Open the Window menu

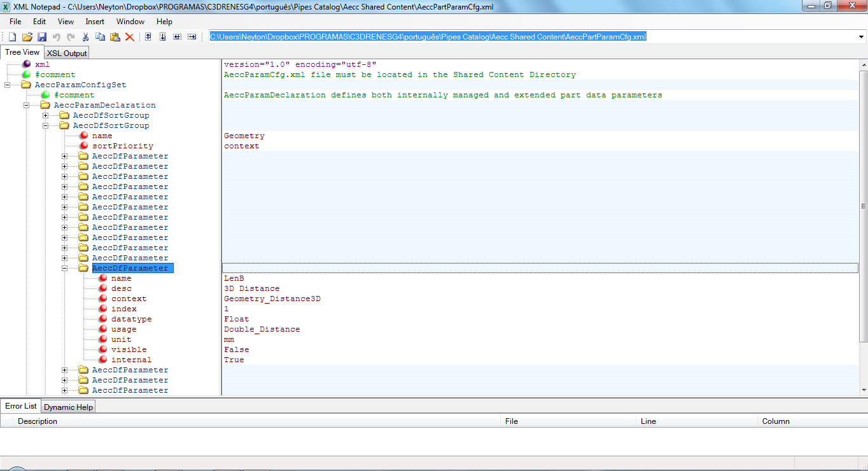pos(130,22)
